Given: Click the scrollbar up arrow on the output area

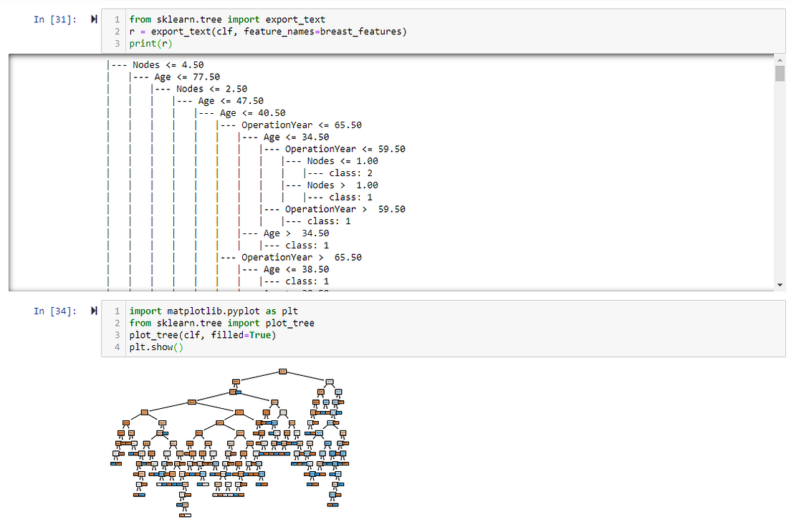Looking at the screenshot, I should [780, 61].
